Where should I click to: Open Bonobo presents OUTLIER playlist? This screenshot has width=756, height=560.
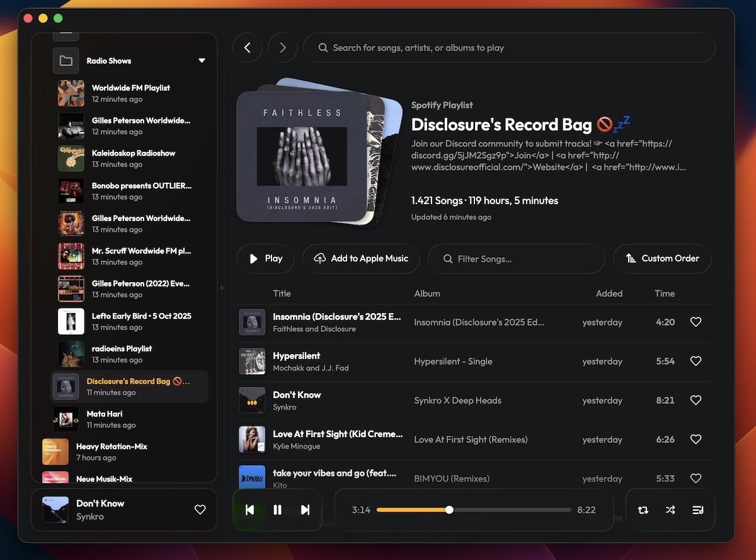pos(129,191)
